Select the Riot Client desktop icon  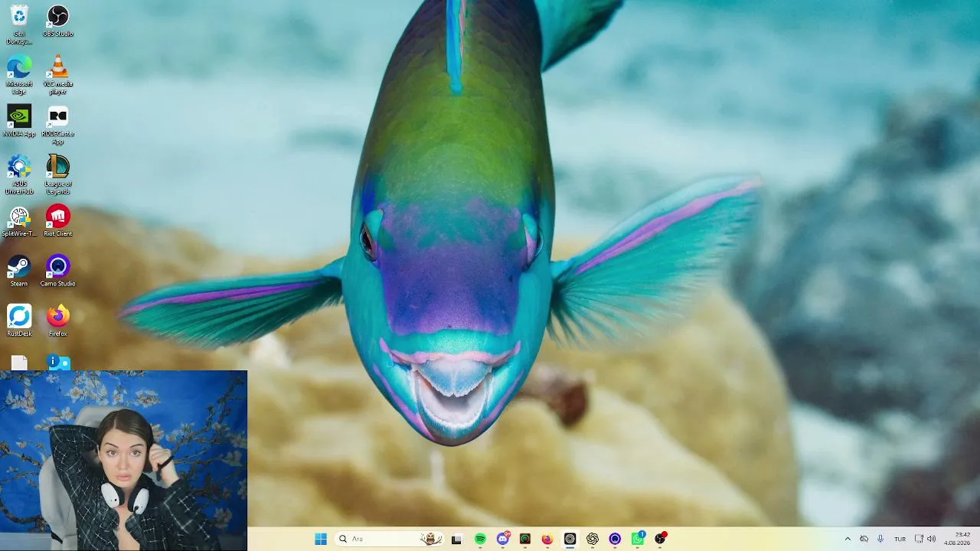pyautogui.click(x=58, y=221)
